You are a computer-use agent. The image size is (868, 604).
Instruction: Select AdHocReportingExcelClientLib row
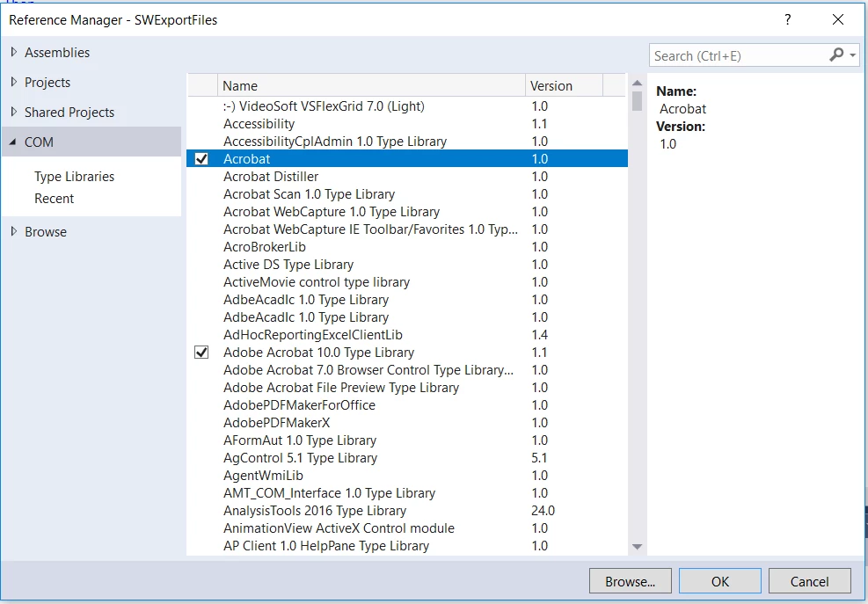coord(407,334)
